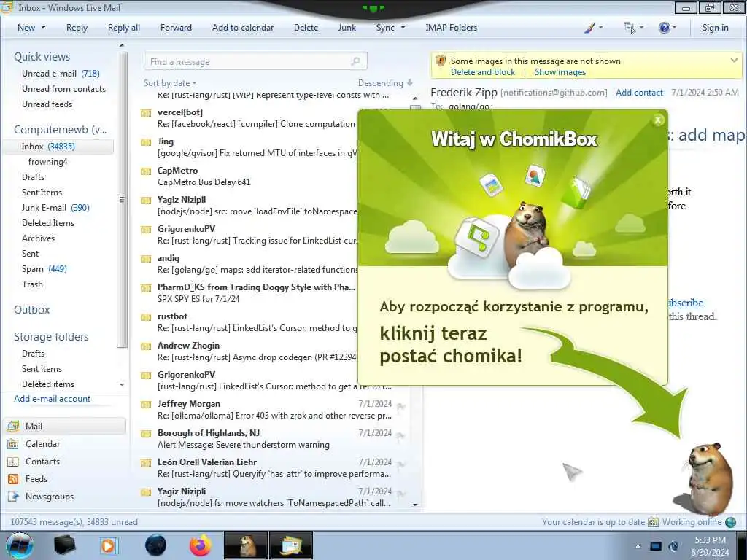
Task: Click Sign in button
Action: pyautogui.click(x=715, y=28)
